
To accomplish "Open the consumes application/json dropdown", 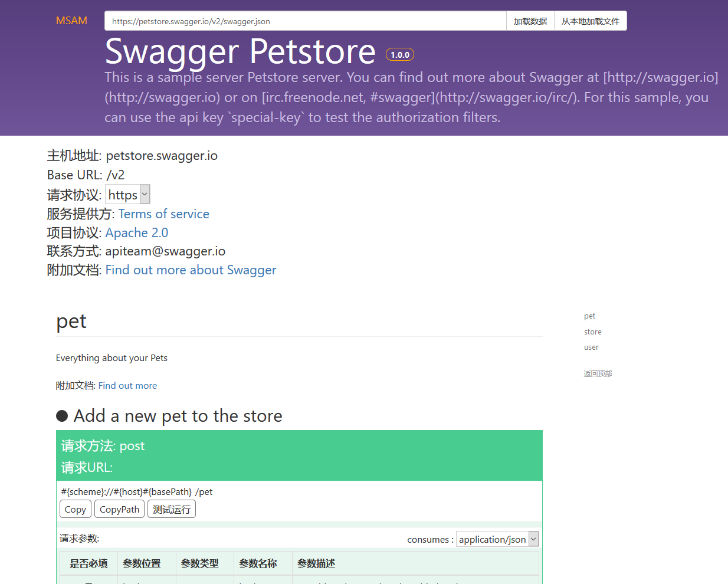I will (497, 539).
